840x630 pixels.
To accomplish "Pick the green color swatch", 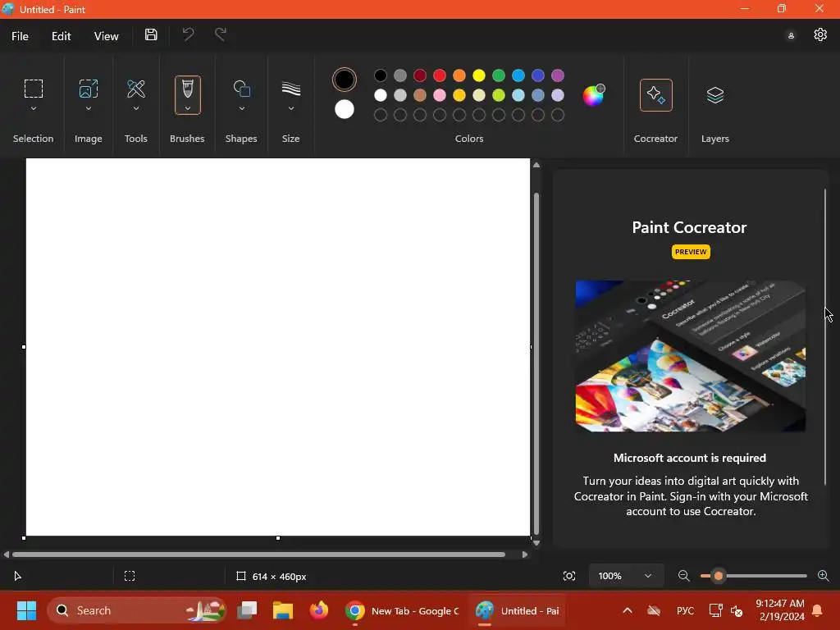I will [499, 75].
